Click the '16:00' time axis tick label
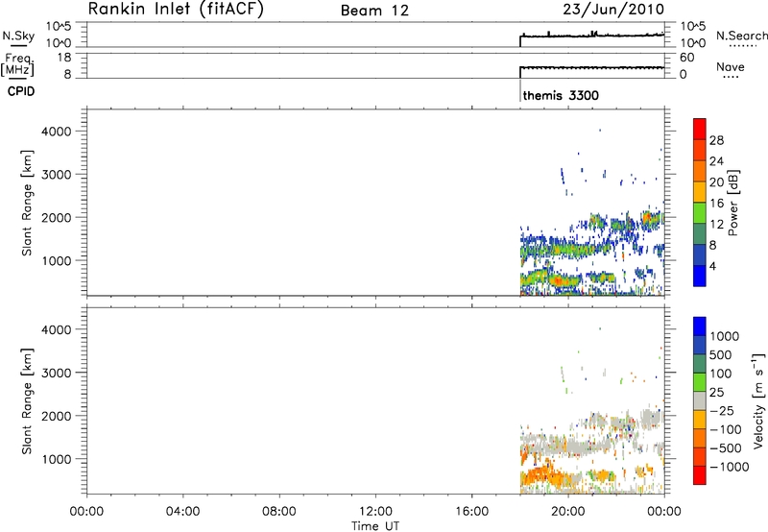 tap(471, 512)
